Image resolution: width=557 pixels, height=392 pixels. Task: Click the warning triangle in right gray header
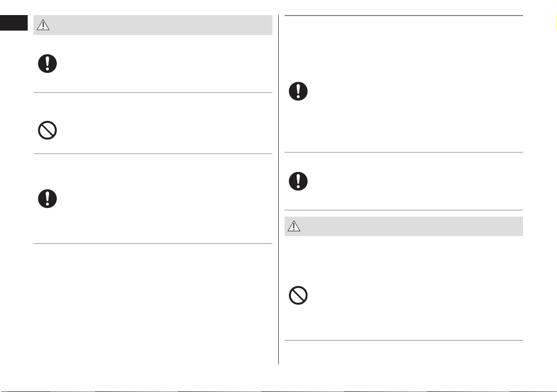coord(294,226)
